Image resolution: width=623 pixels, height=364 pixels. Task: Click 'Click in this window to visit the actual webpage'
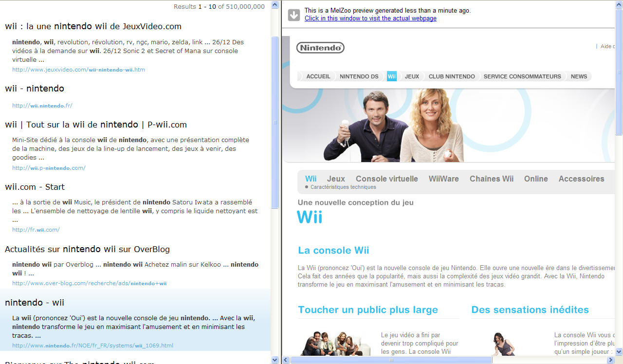(x=370, y=18)
